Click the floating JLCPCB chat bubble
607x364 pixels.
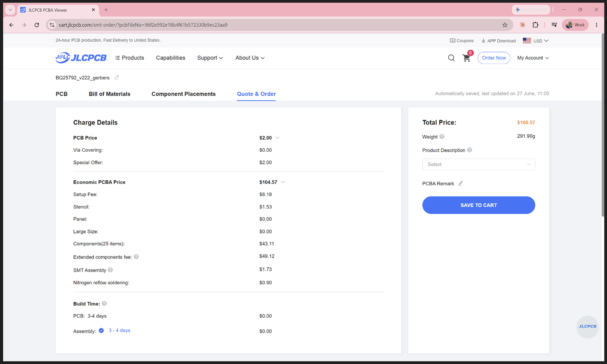tap(587, 326)
